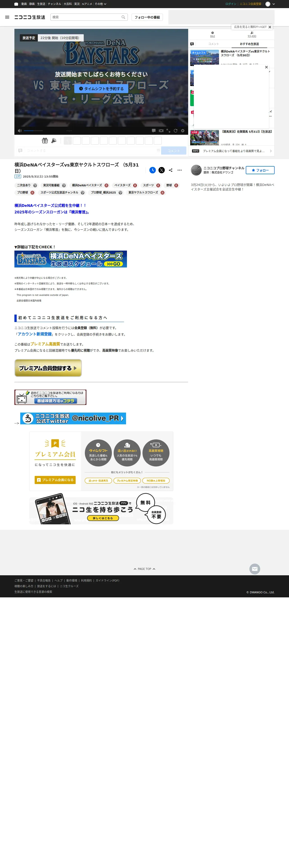Click 詳しくはこちら app banner button
Image resolution: width=289 pixels, height=868 pixels.
tap(103, 518)
